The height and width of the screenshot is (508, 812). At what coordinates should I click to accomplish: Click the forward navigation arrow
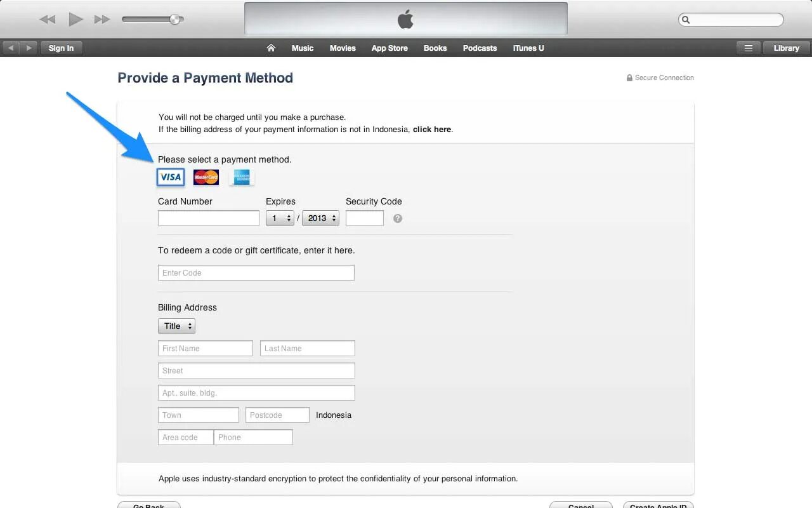click(x=29, y=48)
